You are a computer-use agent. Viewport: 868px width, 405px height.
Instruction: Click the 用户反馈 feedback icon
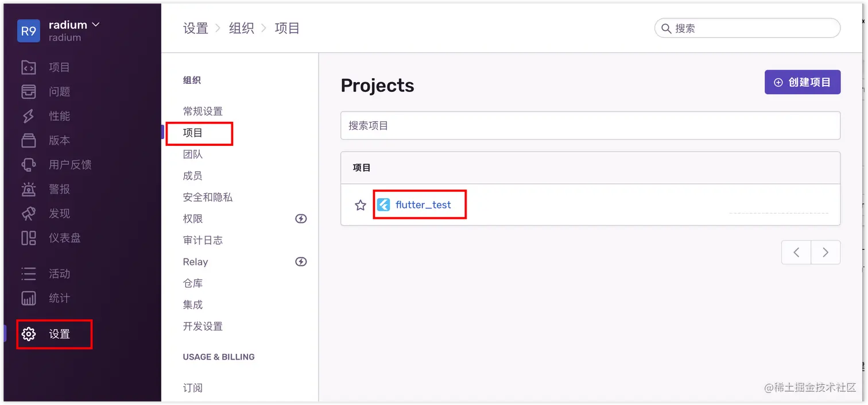pyautogui.click(x=29, y=164)
